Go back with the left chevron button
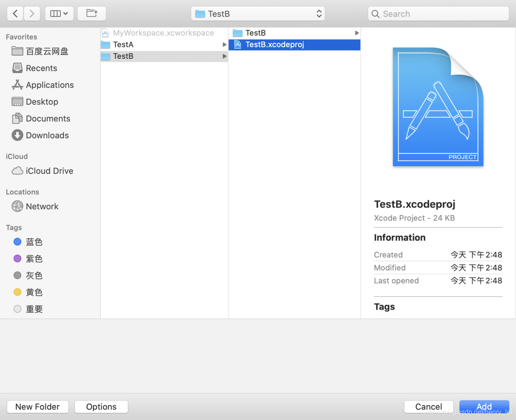Screen dimensions: 516x420 15,14
